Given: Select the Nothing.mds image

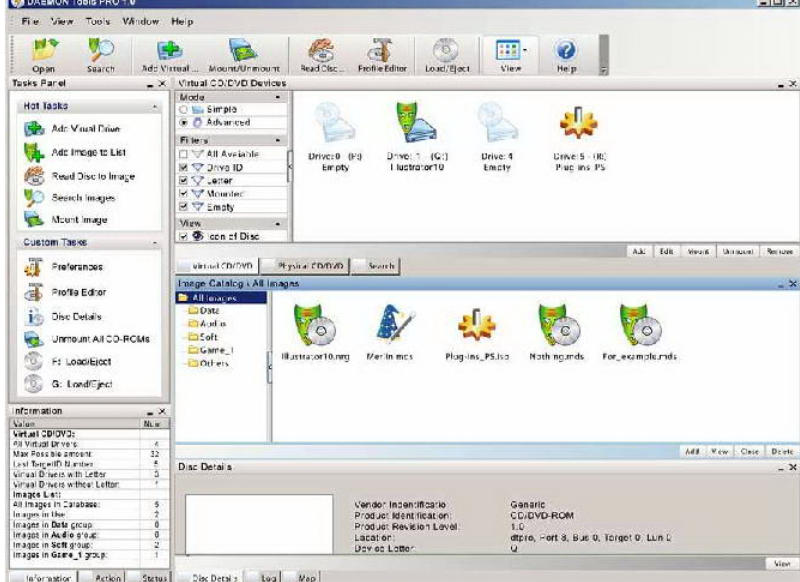Looking at the screenshot, I should [556, 333].
